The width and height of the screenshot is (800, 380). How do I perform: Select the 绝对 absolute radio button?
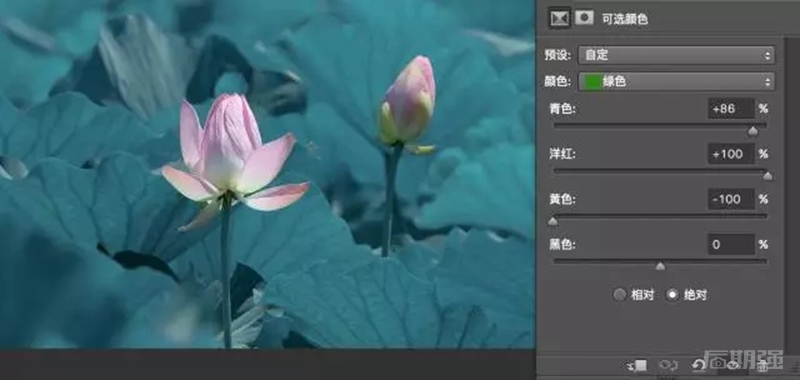click(x=673, y=295)
